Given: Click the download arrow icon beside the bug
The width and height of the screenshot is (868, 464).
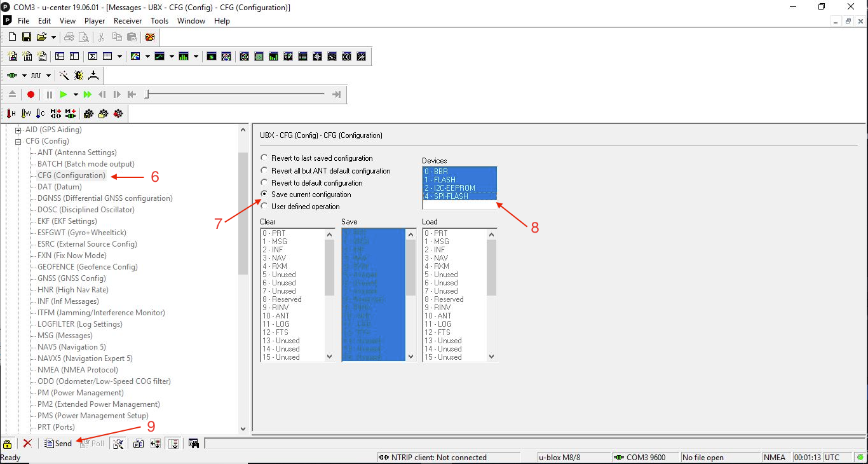Looking at the screenshot, I should tap(93, 76).
